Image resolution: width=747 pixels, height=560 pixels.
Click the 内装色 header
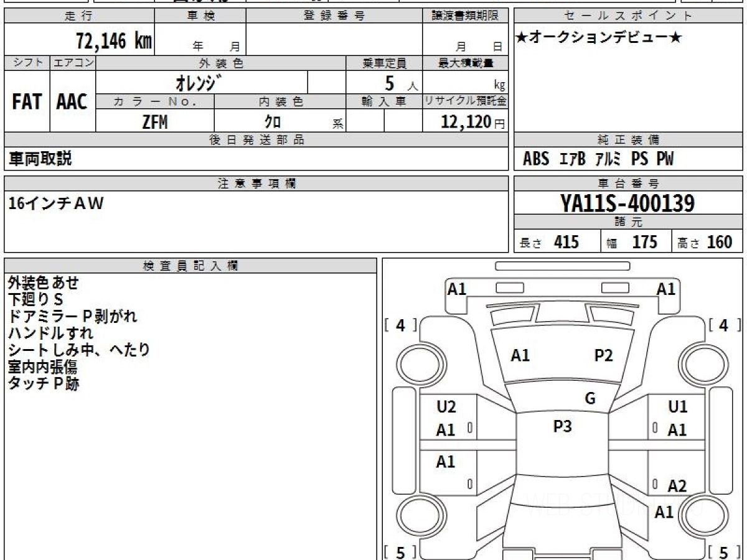[x=280, y=101]
